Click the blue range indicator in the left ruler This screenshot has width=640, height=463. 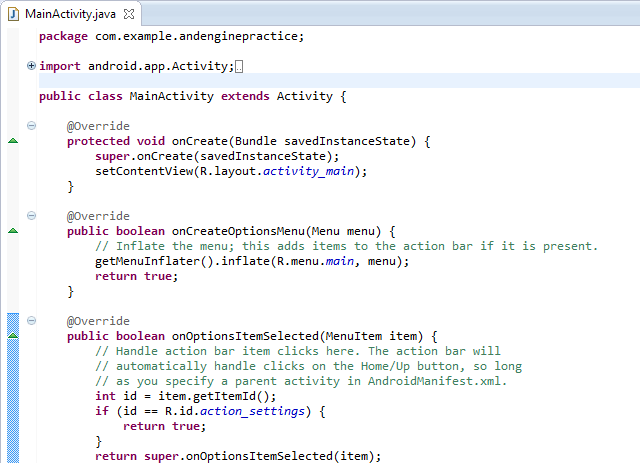coord(13,388)
